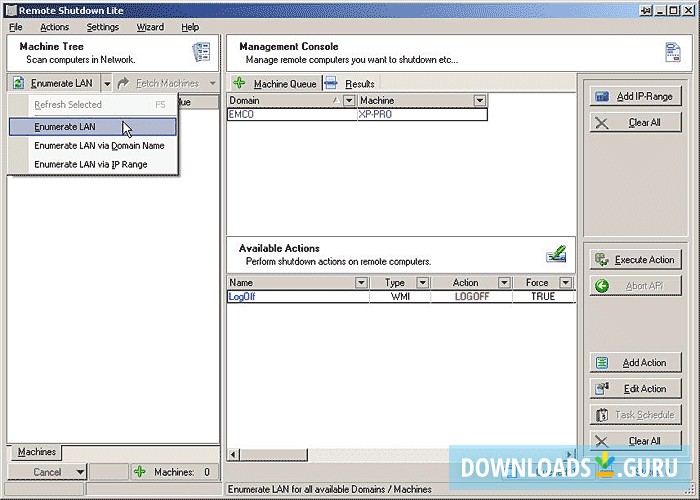
Task: Click the green plus Machine Queue icon
Action: (239, 83)
